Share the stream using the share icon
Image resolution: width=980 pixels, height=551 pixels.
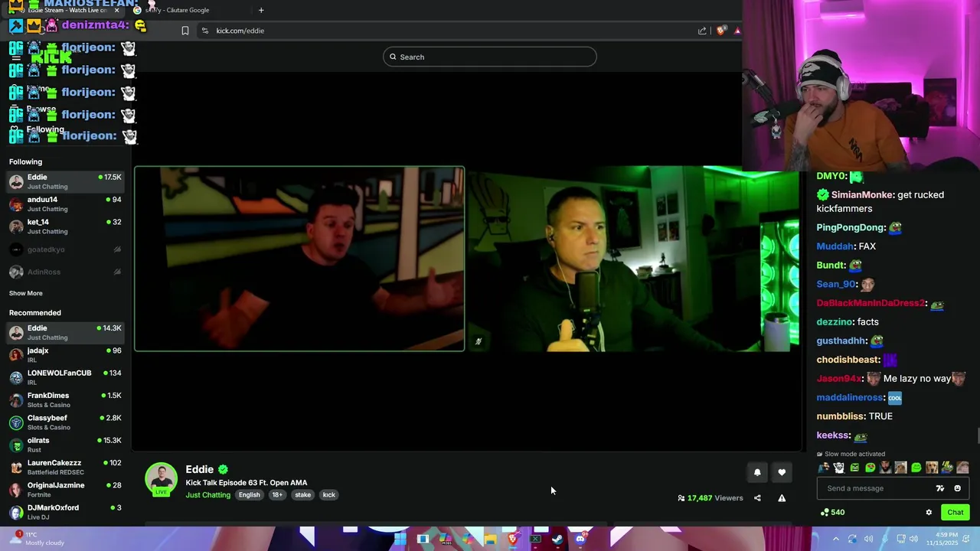[x=757, y=498]
